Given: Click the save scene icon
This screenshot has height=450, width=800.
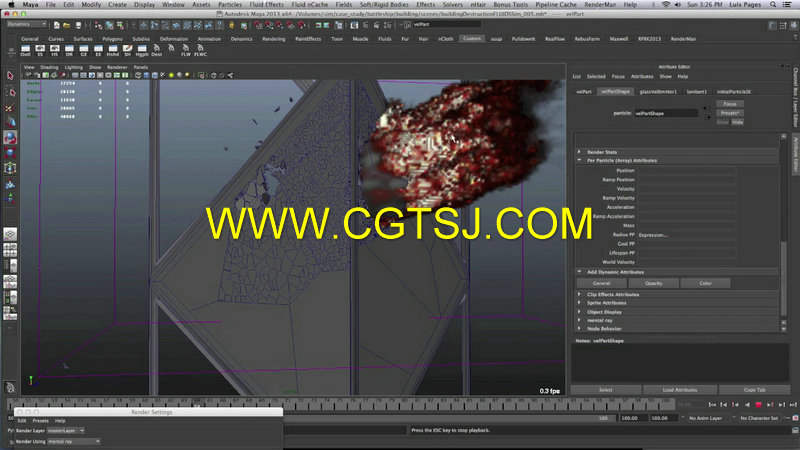Looking at the screenshot, I should click(x=78, y=24).
